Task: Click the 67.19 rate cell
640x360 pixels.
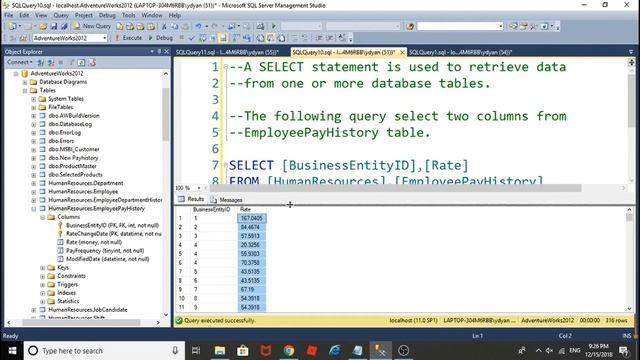Action: click(251, 289)
